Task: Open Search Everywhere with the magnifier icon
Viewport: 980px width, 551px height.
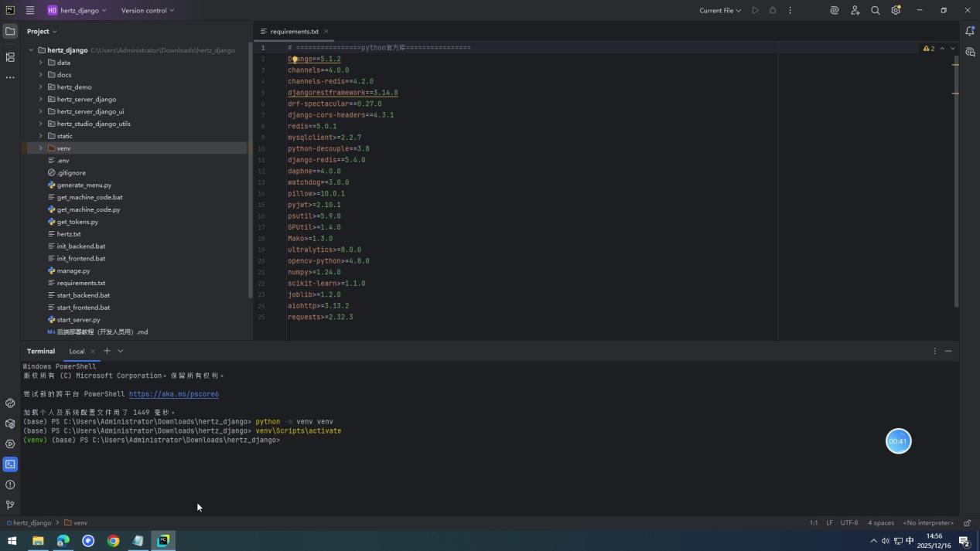Action: tap(875, 10)
